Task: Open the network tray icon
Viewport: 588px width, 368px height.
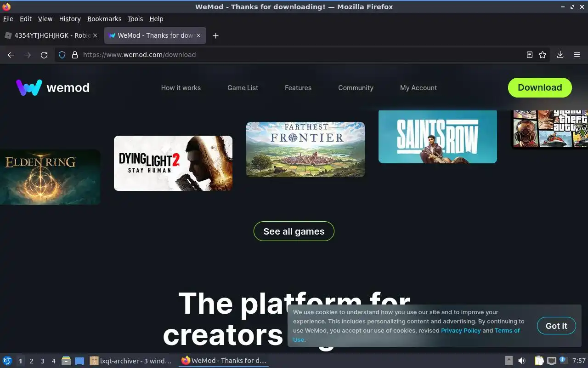Action: (x=552, y=361)
